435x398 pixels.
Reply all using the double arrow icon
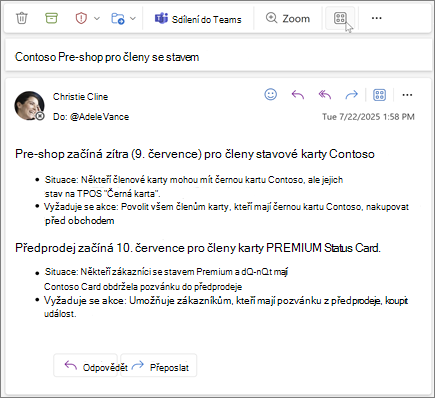point(325,95)
